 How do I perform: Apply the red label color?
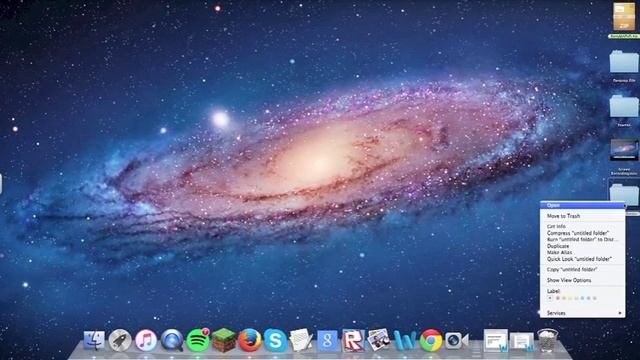click(x=558, y=298)
